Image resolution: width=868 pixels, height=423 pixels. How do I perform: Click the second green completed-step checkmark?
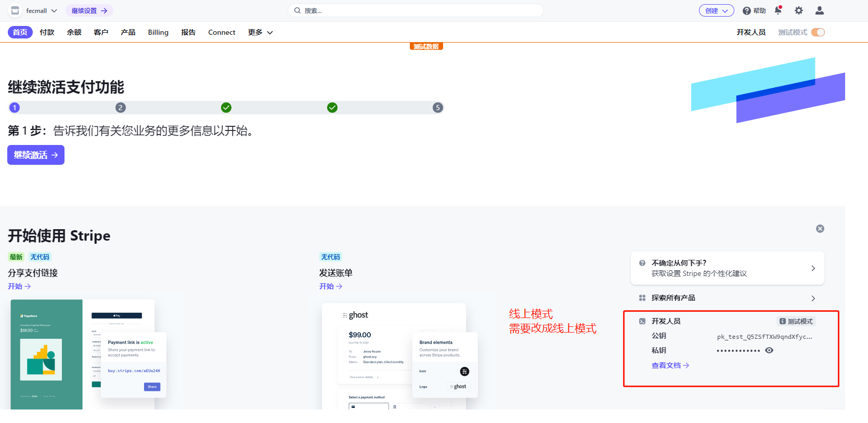[332, 108]
